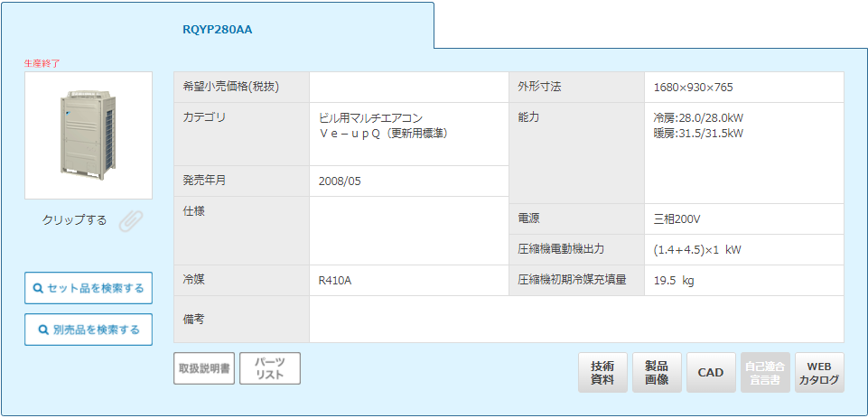Open 製品画像 product images
Screen dimensions: 868x418
[657, 373]
